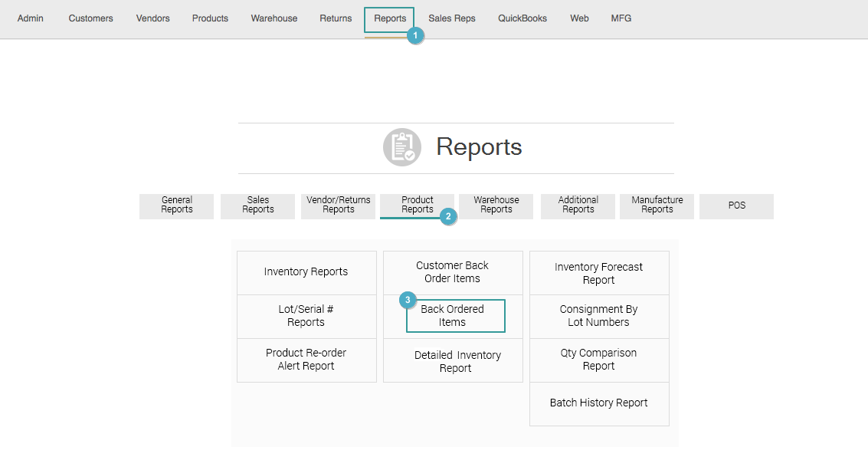Screen dimensions: 868x457
Task: Open the Batch History Report
Action: pos(599,403)
